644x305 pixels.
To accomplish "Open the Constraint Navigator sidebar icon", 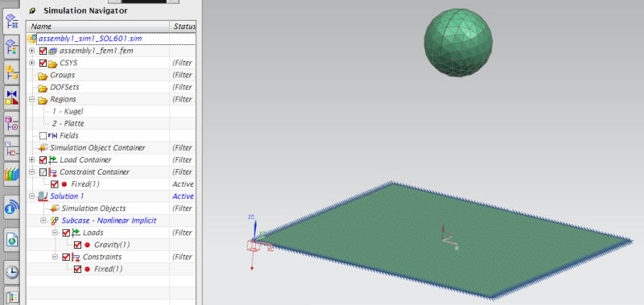I will click(11, 97).
